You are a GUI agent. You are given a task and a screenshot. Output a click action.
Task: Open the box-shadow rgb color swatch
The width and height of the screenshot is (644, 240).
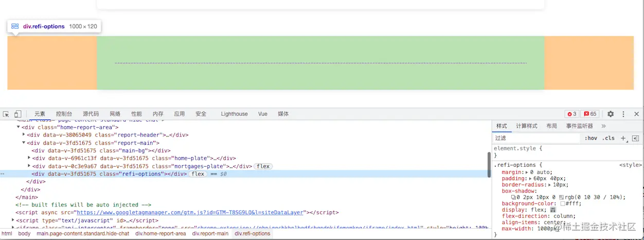tap(562, 197)
